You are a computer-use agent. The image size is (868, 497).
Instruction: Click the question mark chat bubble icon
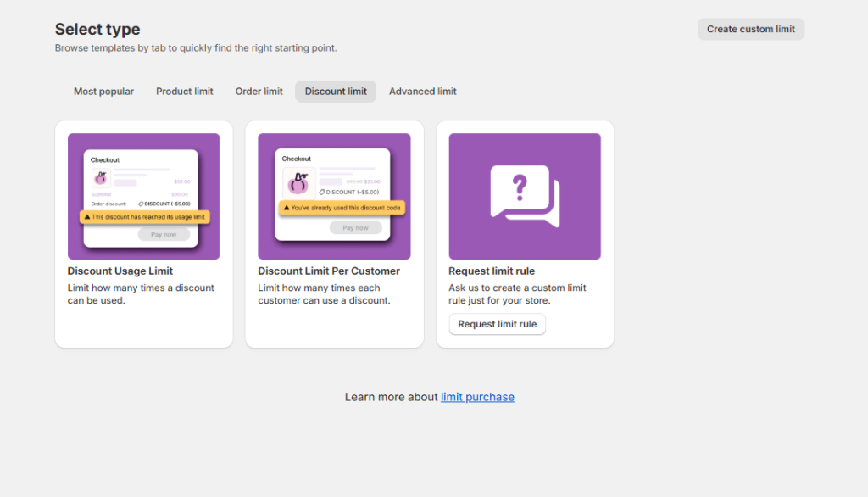[x=525, y=196]
